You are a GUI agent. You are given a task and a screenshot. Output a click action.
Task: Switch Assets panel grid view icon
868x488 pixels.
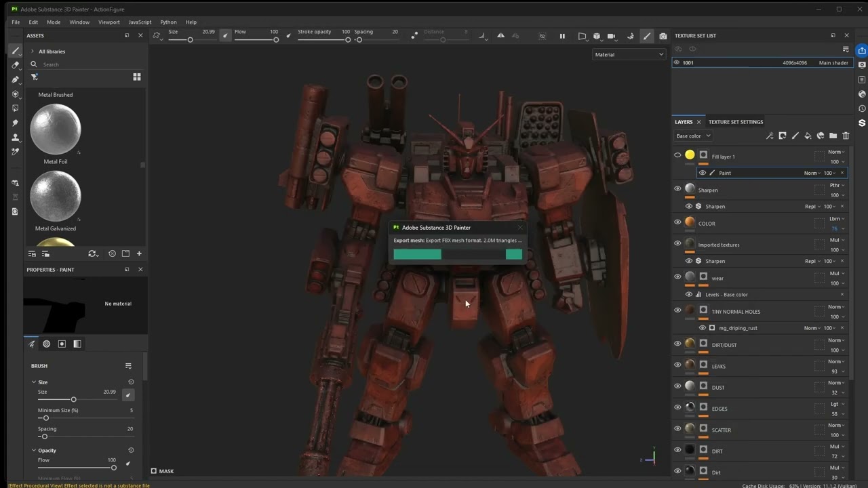pos(136,77)
